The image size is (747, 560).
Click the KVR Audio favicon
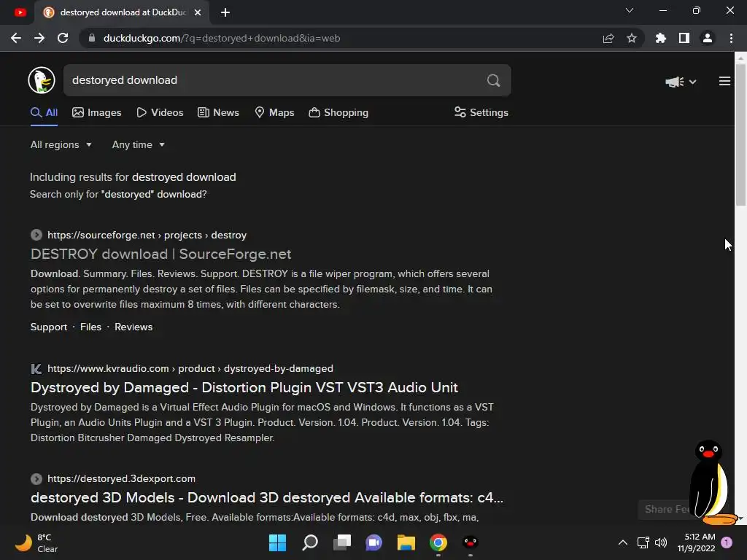[36, 368]
